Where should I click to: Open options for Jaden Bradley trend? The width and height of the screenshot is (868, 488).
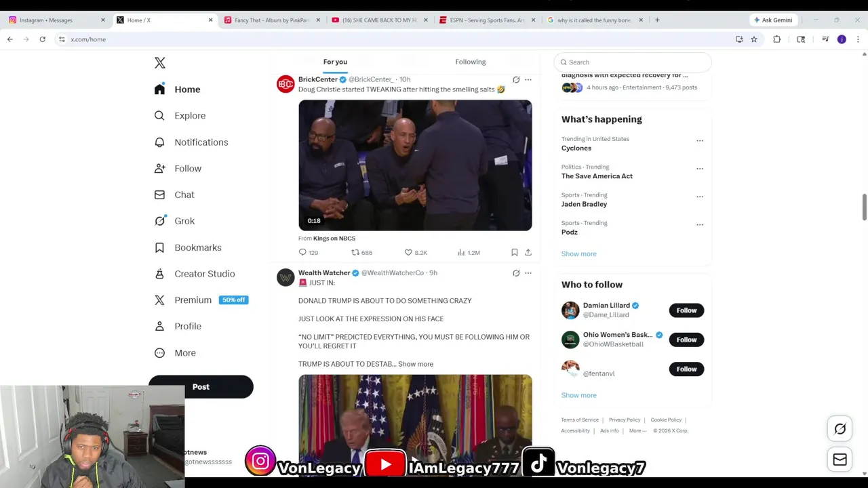click(x=700, y=197)
